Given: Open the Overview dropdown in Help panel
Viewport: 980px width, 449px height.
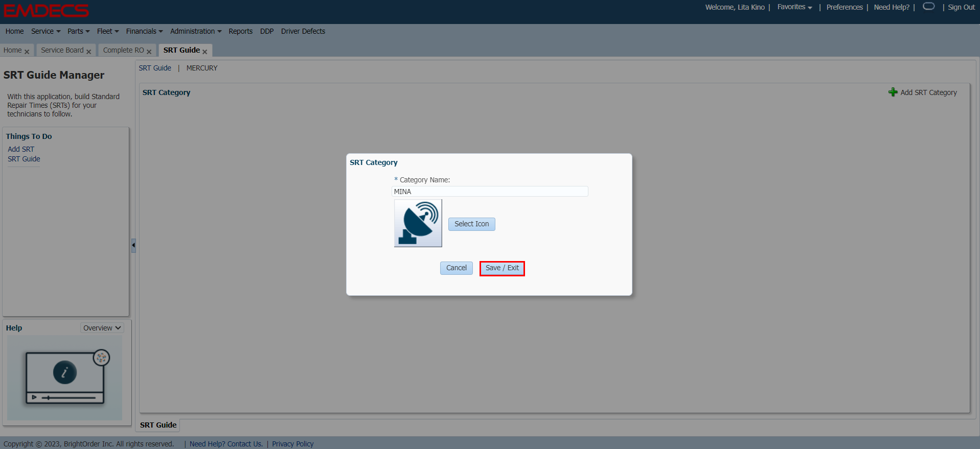Looking at the screenshot, I should click(x=102, y=328).
